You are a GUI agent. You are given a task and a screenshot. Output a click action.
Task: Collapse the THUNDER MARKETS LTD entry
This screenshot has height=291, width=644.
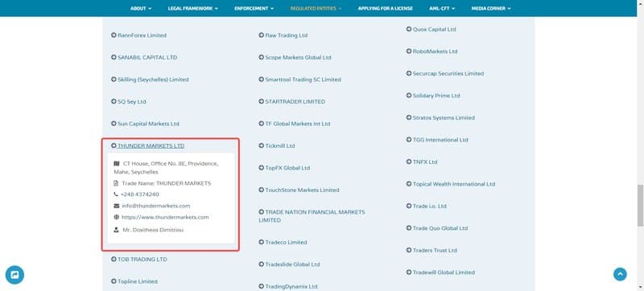coord(148,146)
